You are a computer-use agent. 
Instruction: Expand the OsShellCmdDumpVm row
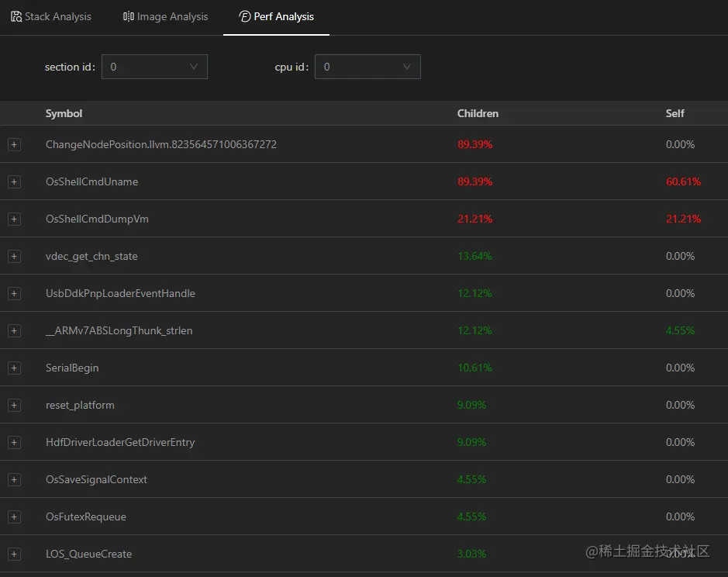tap(15, 219)
